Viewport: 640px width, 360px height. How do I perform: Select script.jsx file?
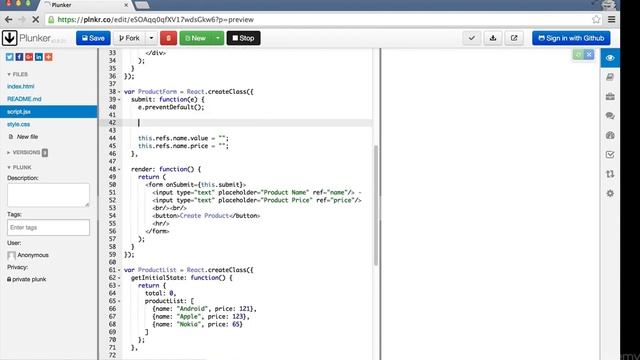tap(49, 111)
